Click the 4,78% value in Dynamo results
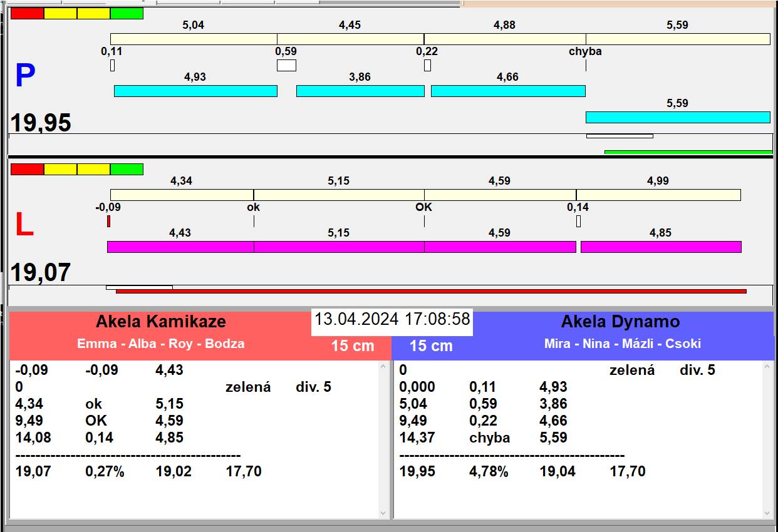 tap(489, 471)
